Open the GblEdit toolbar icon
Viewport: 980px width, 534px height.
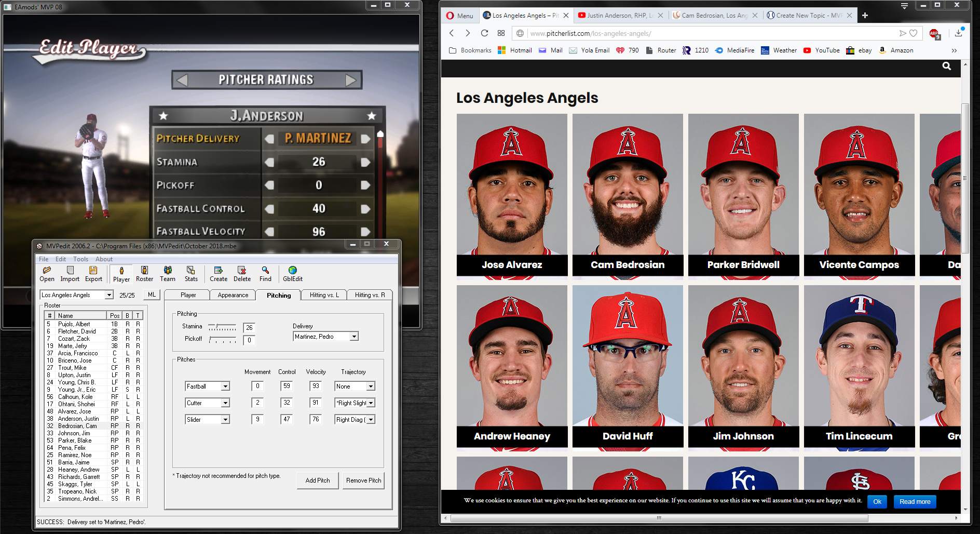293,274
